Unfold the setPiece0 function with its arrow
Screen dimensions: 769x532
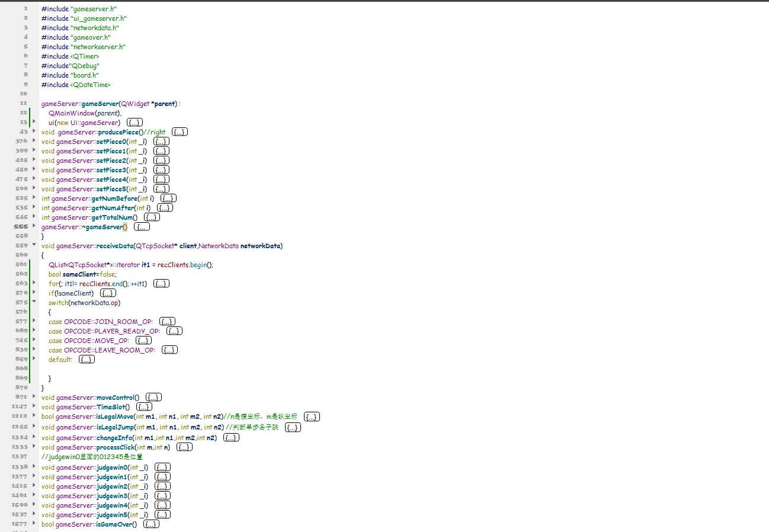point(34,141)
